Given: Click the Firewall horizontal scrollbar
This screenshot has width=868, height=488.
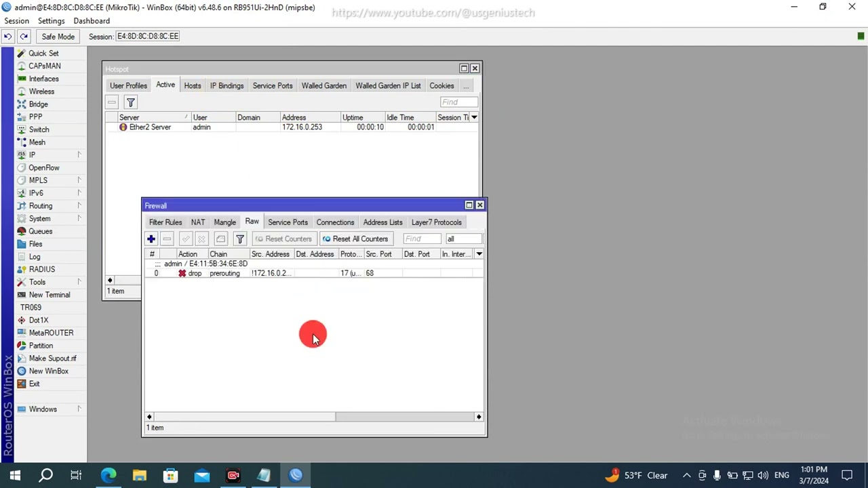Looking at the screenshot, I should (314, 417).
